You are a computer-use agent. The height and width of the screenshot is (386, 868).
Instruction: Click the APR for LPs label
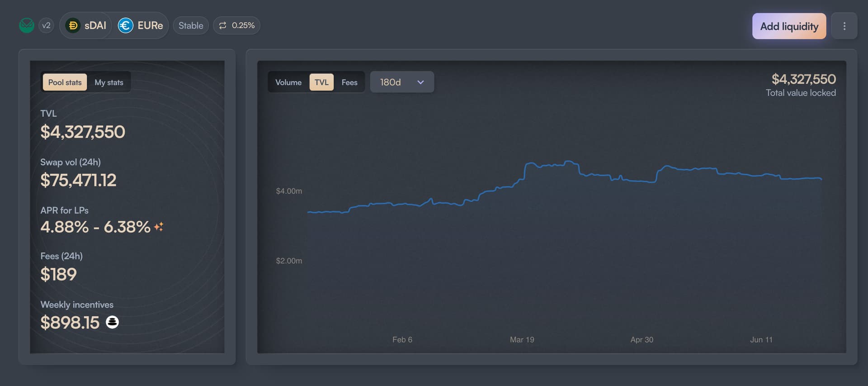coord(64,210)
